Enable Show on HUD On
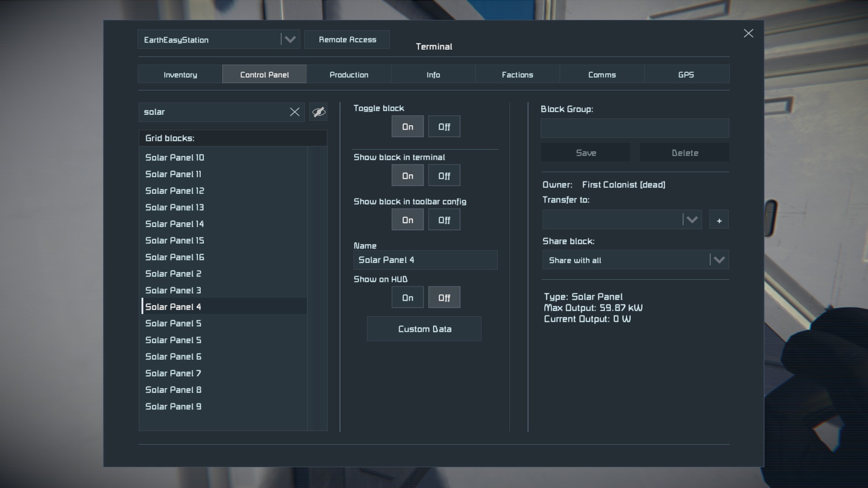This screenshot has width=868, height=488. pyautogui.click(x=407, y=298)
